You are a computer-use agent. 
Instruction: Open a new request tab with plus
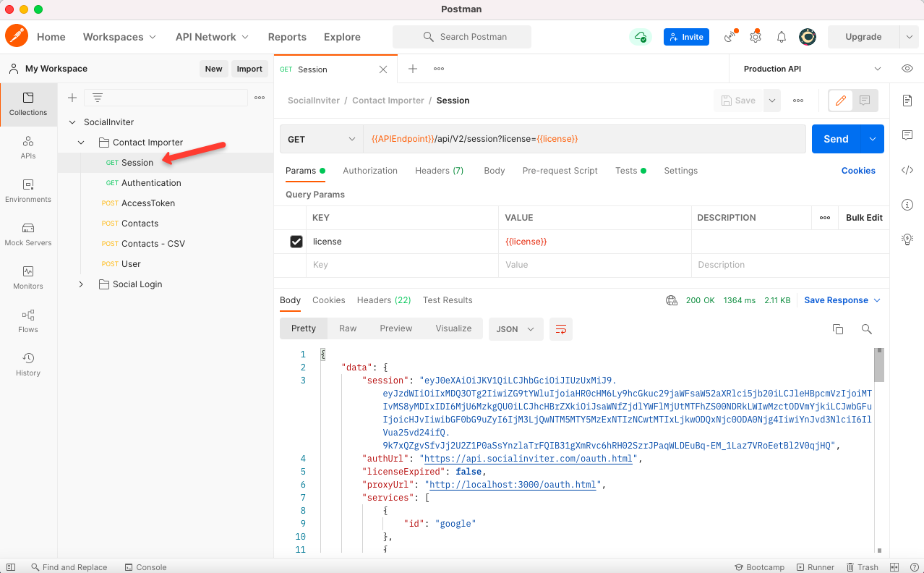tap(413, 69)
